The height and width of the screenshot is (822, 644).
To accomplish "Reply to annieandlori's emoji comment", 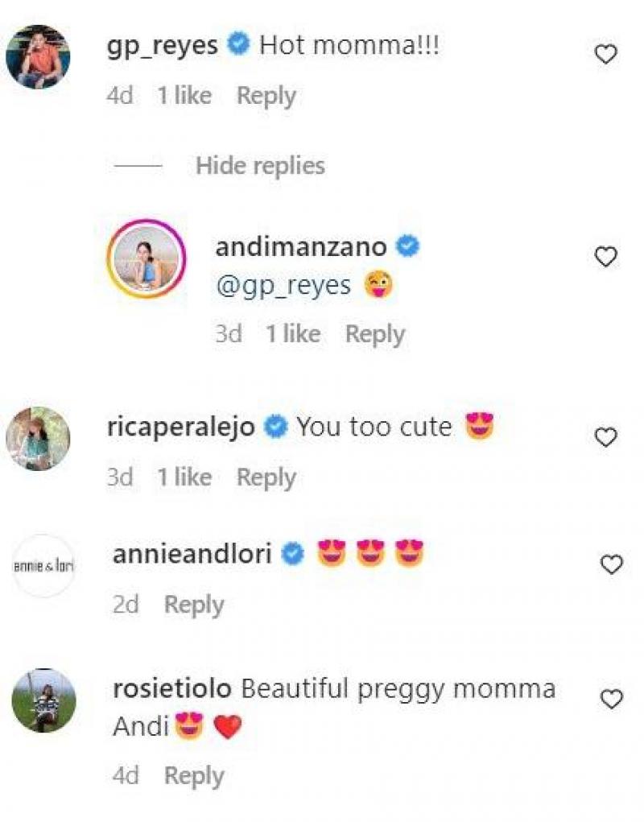I will (194, 605).
